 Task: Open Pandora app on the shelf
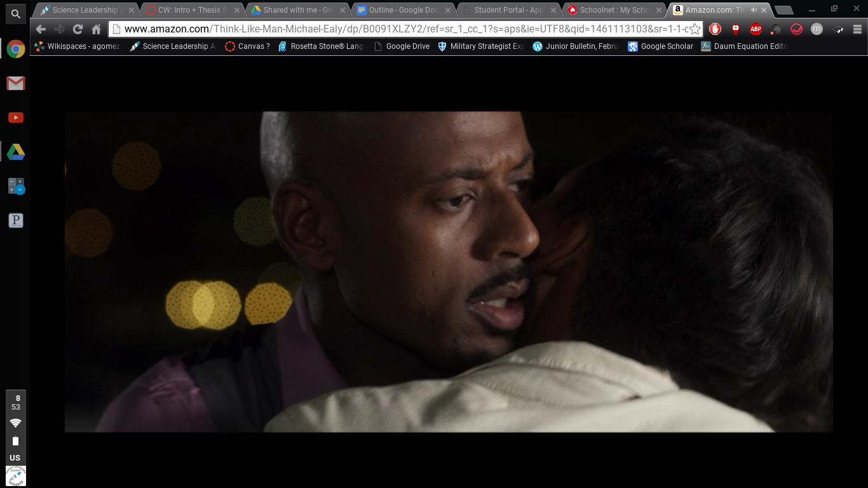(16, 220)
